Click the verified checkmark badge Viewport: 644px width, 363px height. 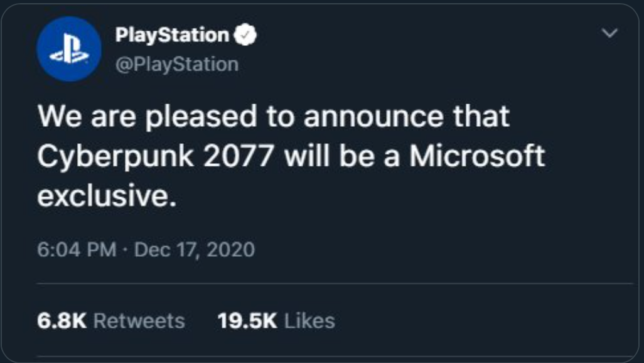click(245, 35)
